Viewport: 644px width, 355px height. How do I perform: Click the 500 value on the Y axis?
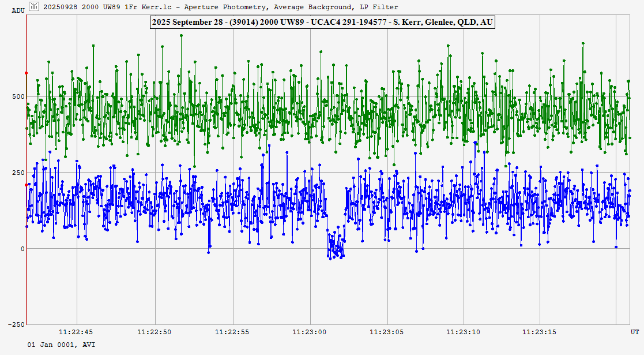tap(19, 96)
